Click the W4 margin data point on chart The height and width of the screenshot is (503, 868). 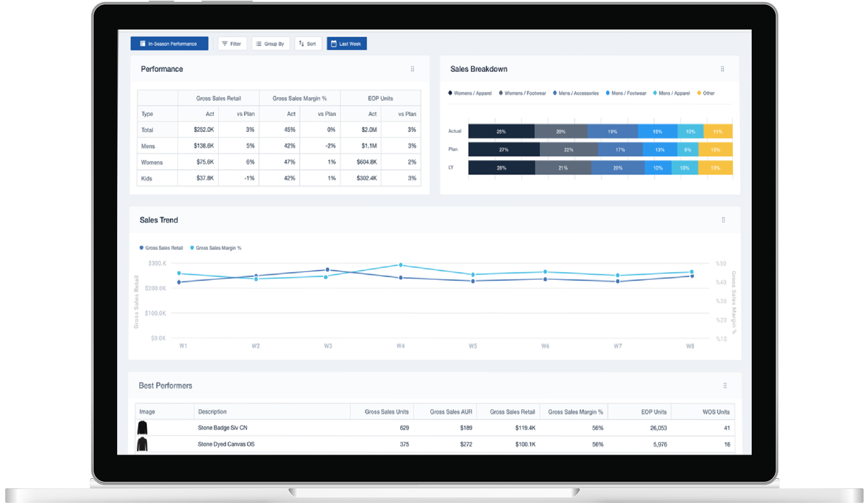pyautogui.click(x=401, y=265)
